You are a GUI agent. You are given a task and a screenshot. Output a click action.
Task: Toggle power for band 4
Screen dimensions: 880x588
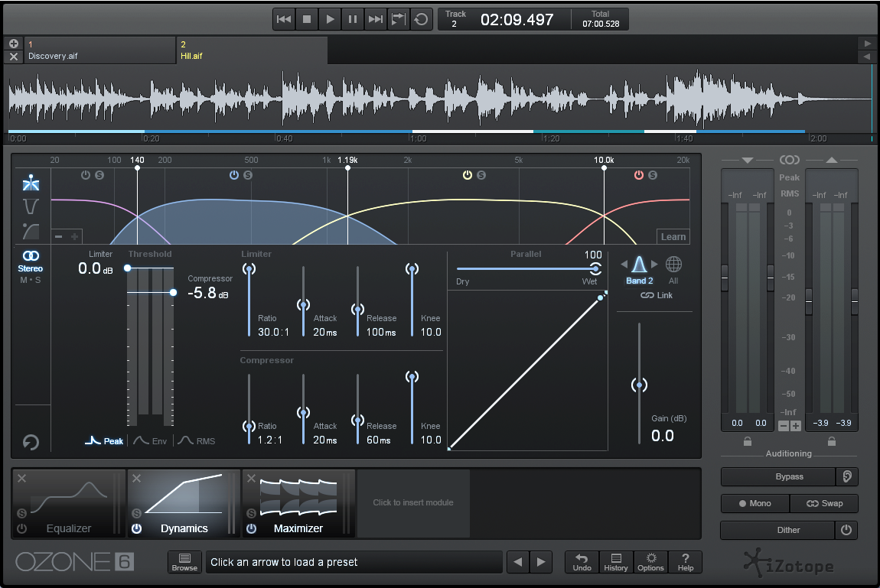tap(639, 175)
